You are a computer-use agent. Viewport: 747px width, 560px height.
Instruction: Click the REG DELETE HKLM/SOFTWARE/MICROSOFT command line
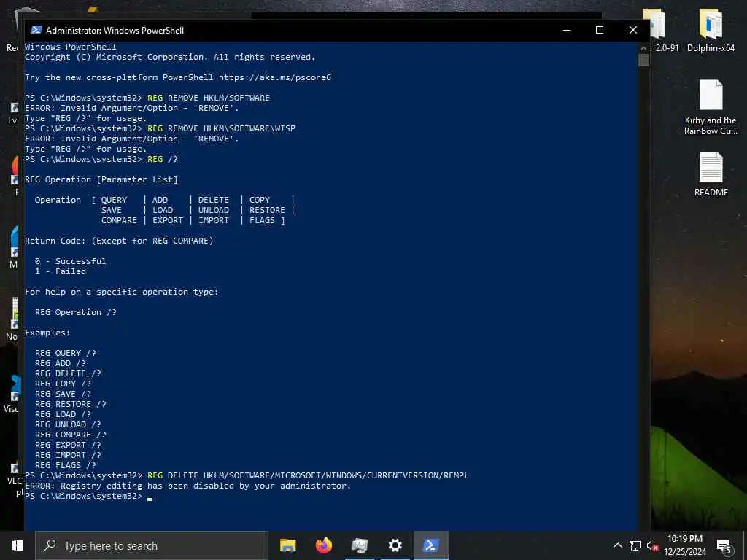(309, 475)
